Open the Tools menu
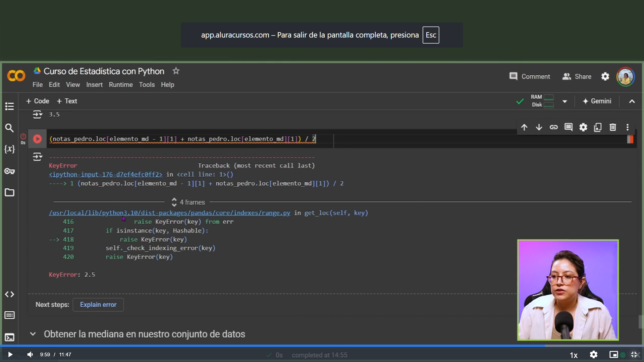This screenshot has width=644, height=362. [x=147, y=85]
